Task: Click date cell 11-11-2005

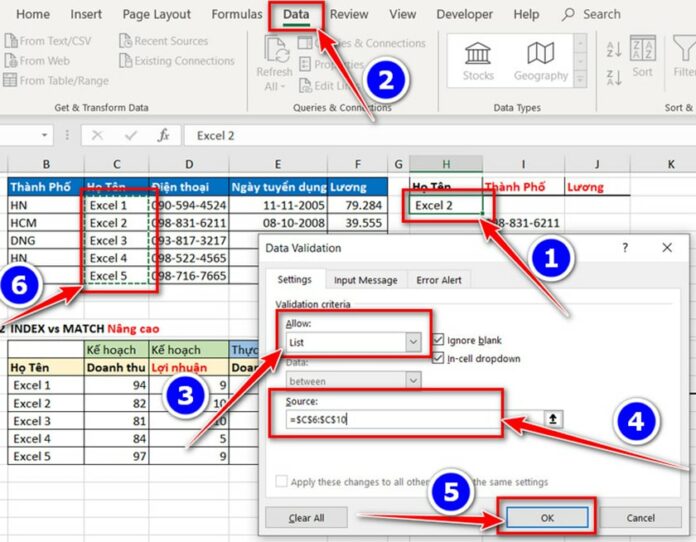Action: [278, 205]
